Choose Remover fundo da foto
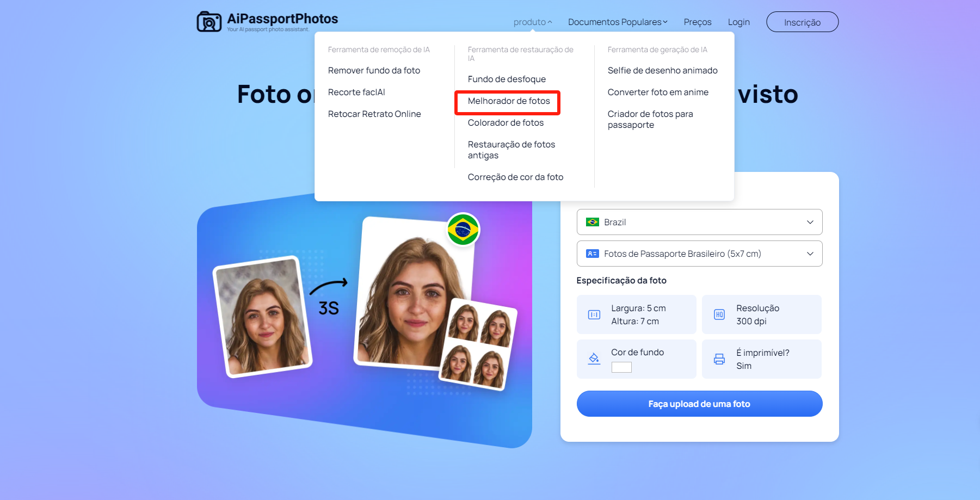The image size is (980, 500). point(374,71)
